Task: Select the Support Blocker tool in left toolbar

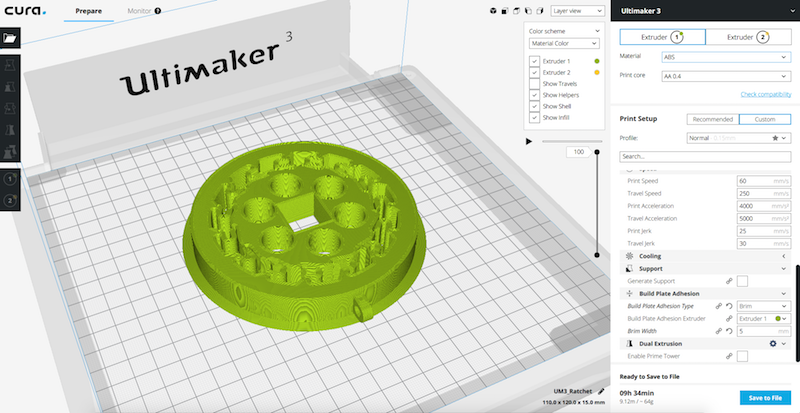Action: pos(10,152)
